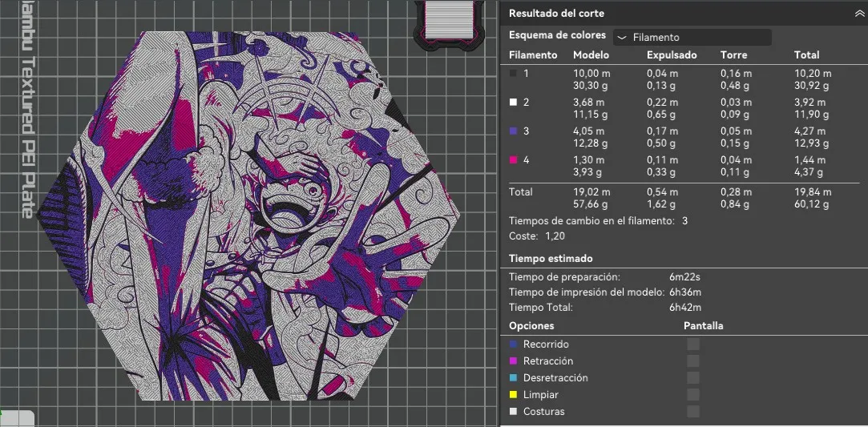The width and height of the screenshot is (868, 427).
Task: Click filament 2 white color swatch
Action: (x=513, y=103)
